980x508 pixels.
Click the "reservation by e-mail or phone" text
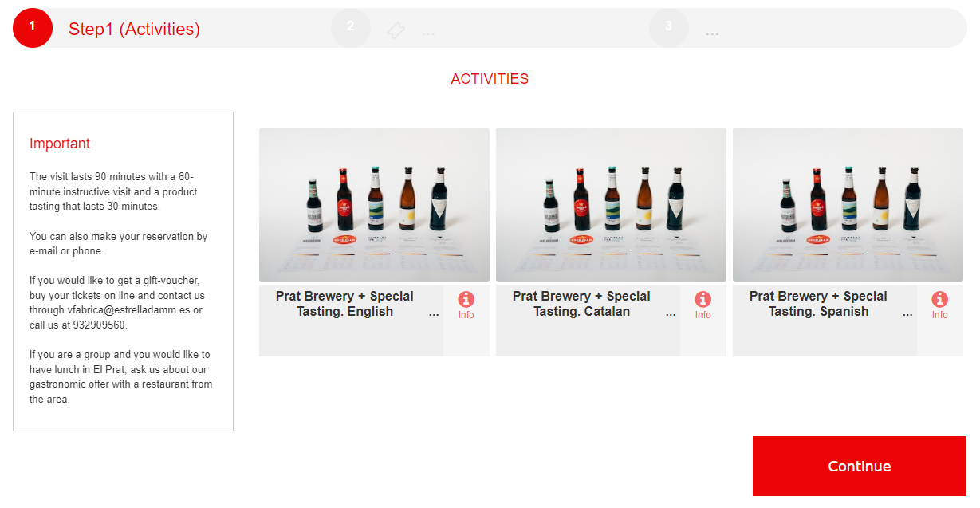click(118, 244)
